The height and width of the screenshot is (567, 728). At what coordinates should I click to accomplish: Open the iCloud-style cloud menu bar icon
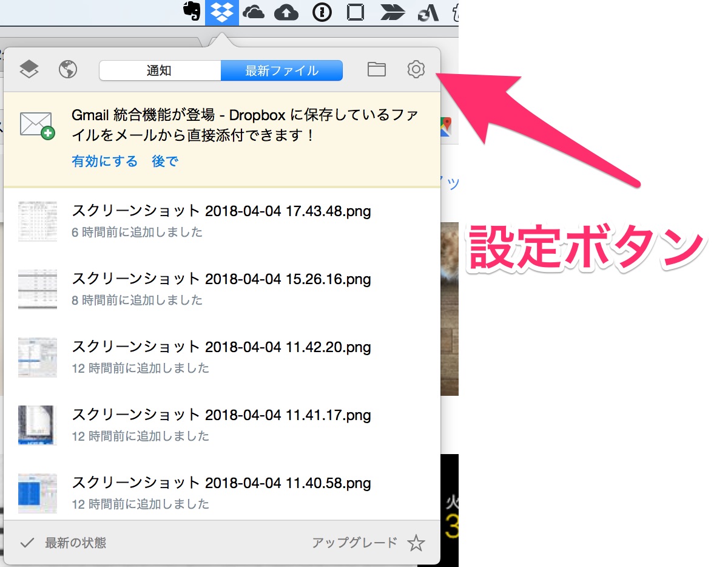[254, 12]
